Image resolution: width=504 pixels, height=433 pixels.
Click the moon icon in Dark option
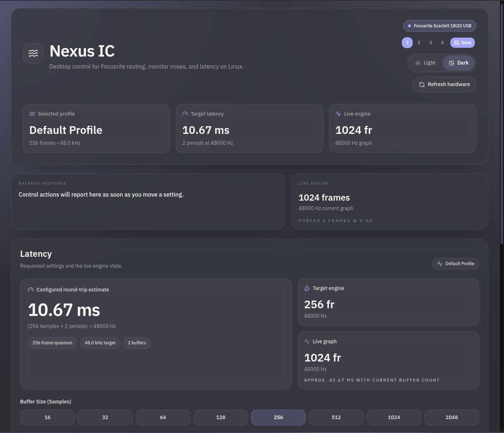coord(451,63)
